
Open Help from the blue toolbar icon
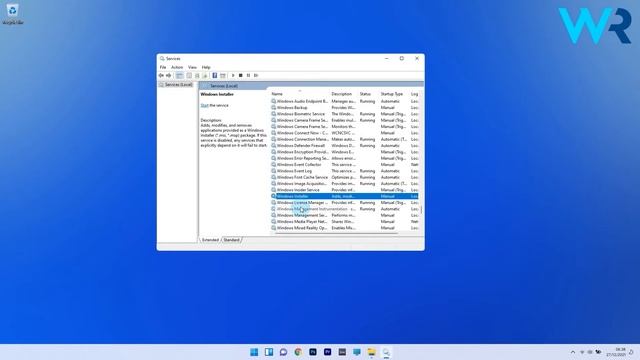click(x=215, y=76)
